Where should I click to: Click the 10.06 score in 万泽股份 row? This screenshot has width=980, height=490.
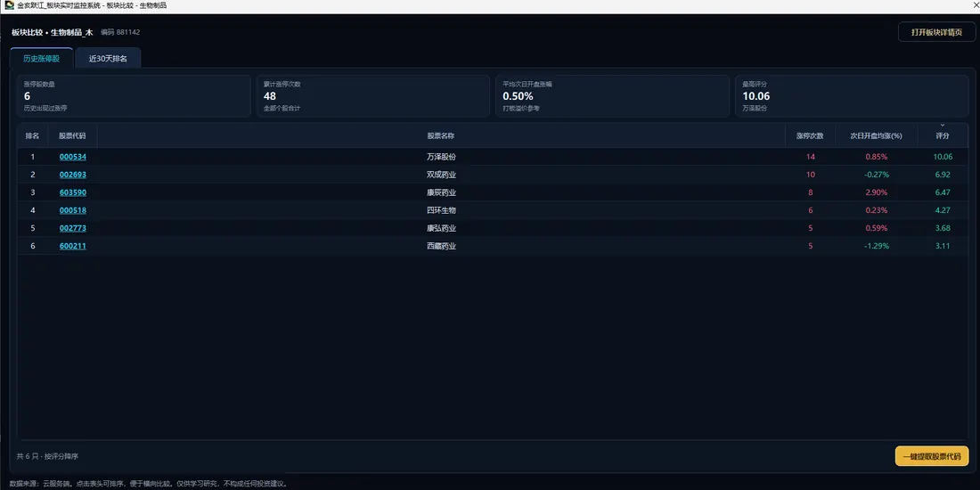(x=943, y=157)
